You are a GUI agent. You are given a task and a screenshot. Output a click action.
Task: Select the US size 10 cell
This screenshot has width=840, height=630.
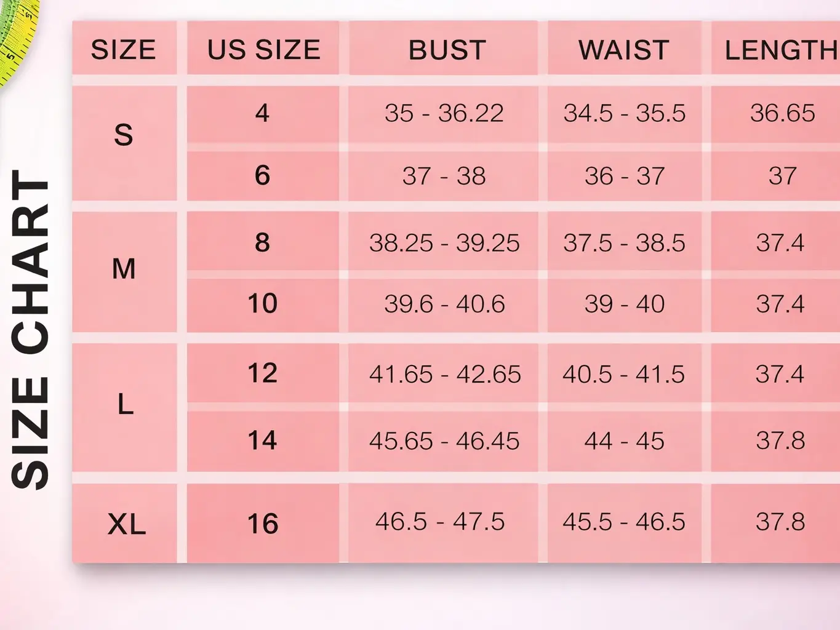pyautogui.click(x=262, y=304)
